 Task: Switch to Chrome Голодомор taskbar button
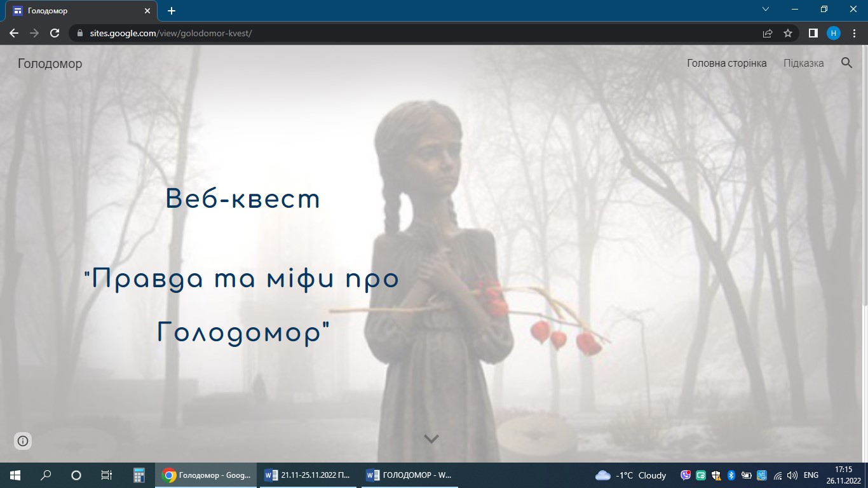click(x=207, y=475)
